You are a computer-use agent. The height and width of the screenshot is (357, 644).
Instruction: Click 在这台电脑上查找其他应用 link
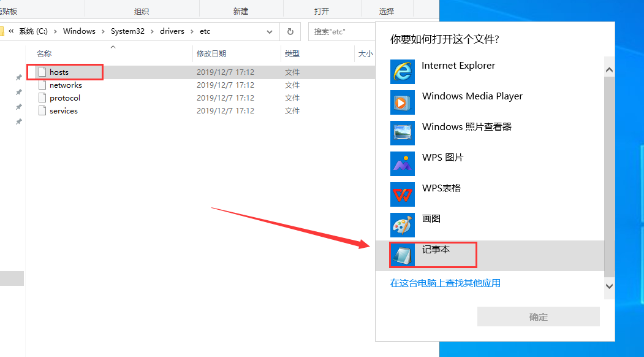click(x=445, y=283)
